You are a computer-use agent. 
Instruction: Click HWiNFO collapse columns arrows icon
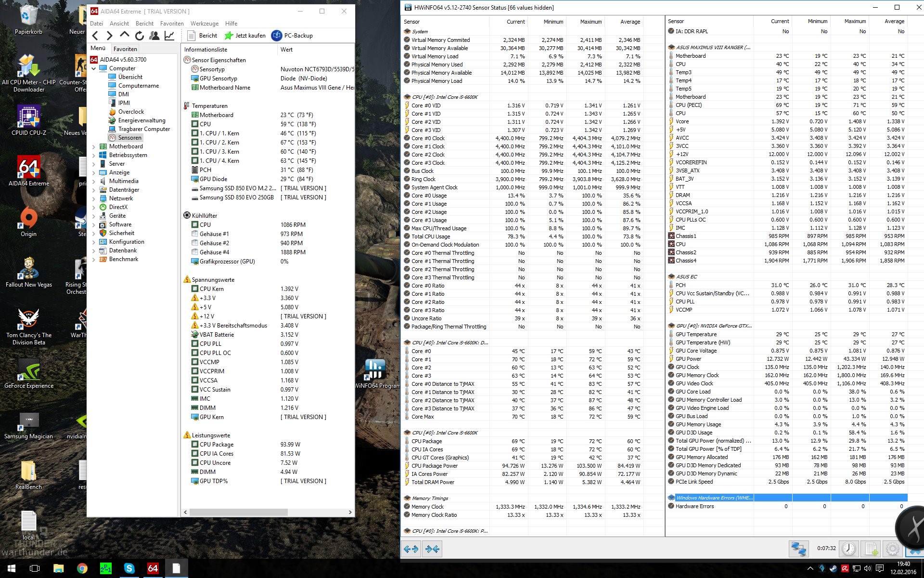tap(433, 549)
